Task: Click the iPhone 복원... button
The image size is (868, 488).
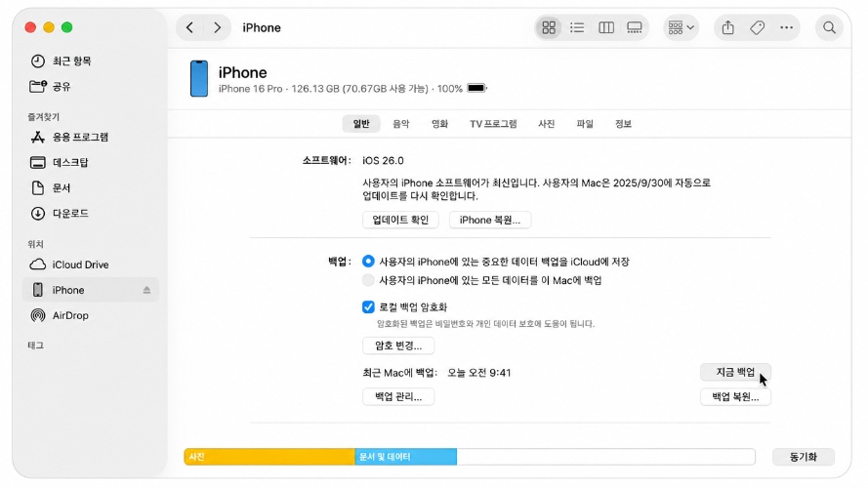Action: click(490, 220)
